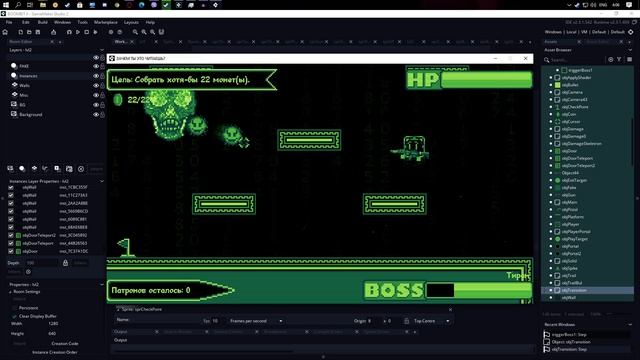Create new path layer icon
The image size is (640, 360).
pos(45,169)
